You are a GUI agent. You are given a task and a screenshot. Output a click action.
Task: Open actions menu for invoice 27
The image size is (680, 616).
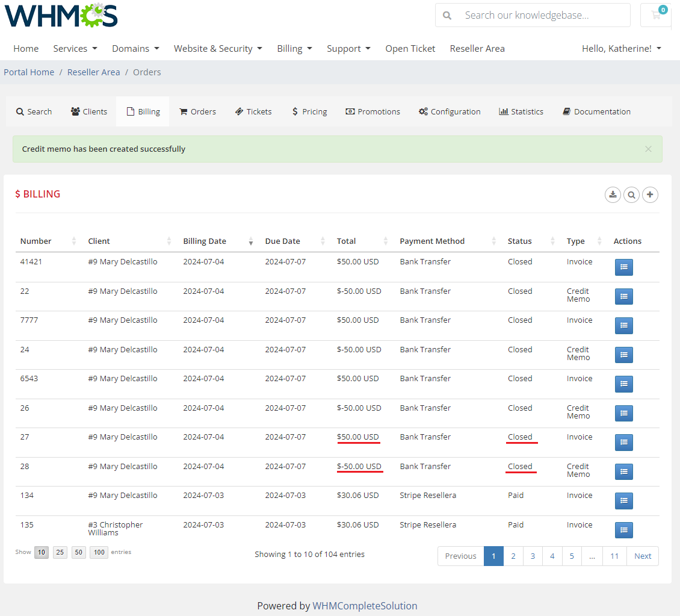(x=623, y=443)
